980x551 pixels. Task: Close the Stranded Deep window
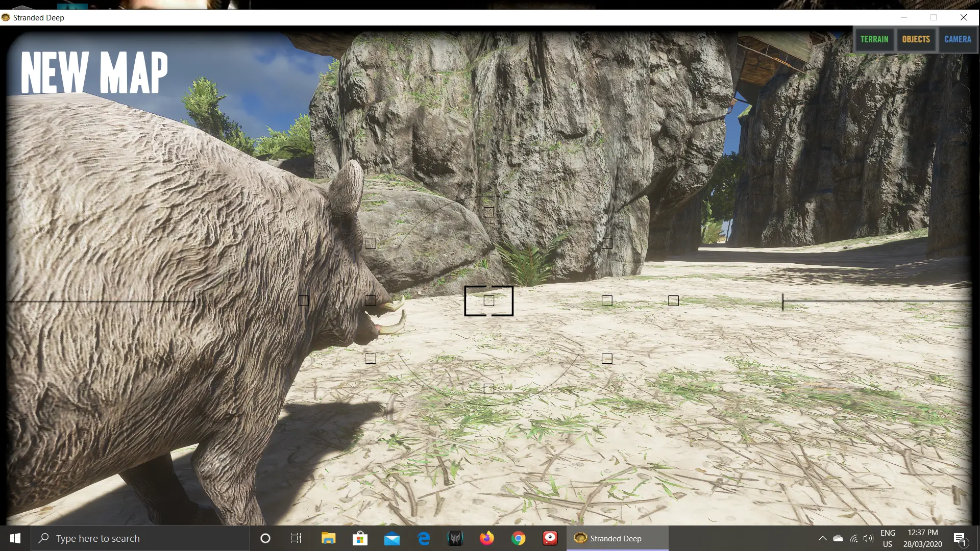964,17
